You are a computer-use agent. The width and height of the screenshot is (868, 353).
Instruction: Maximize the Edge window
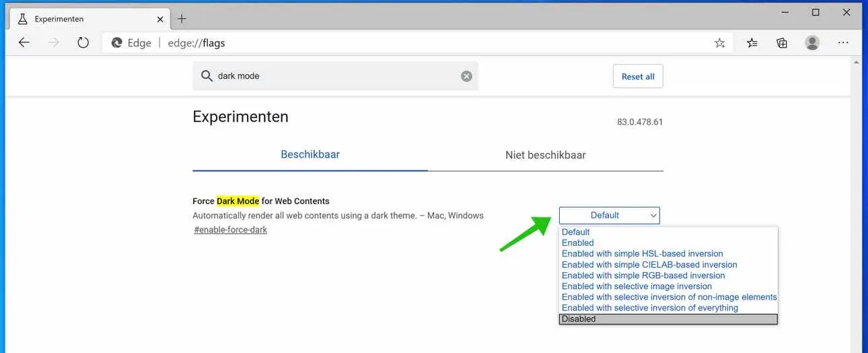pos(816,12)
